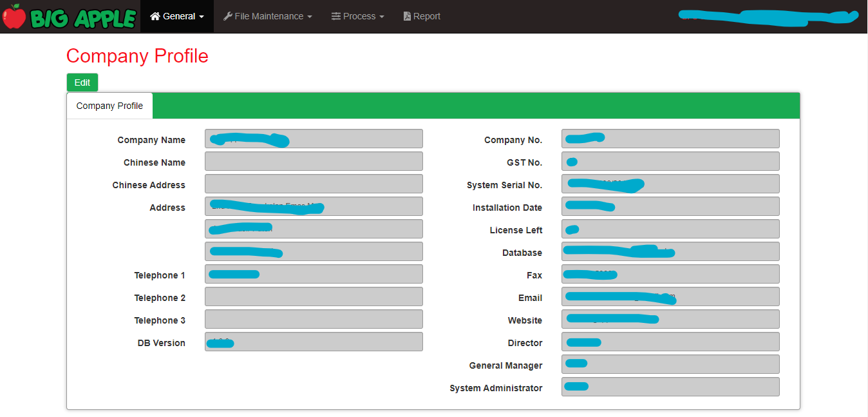
Task: Click the DB Version field
Action: tap(314, 342)
